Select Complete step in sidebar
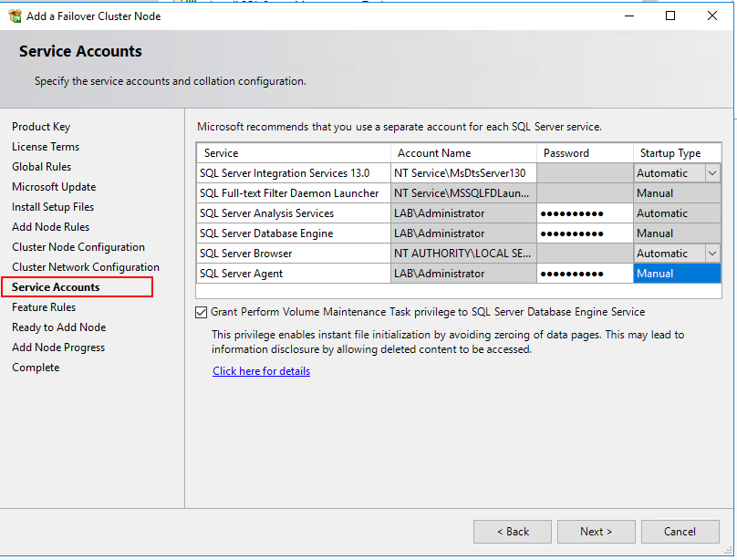The height and width of the screenshot is (560, 737). 36,368
